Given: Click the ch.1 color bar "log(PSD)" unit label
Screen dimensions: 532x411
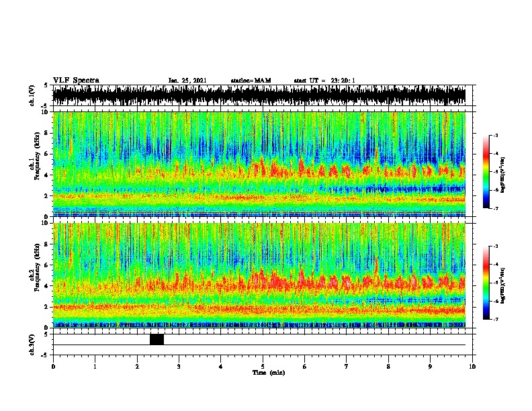Looking at the screenshot, I should tap(503, 175).
